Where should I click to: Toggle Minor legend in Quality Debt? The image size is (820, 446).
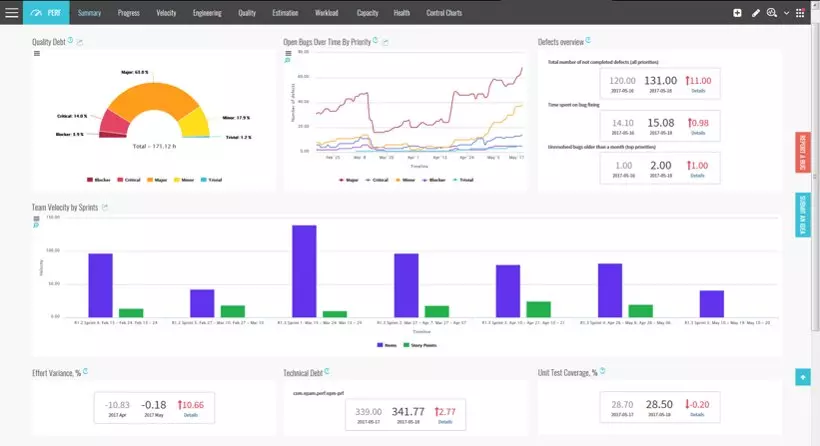click(x=184, y=180)
